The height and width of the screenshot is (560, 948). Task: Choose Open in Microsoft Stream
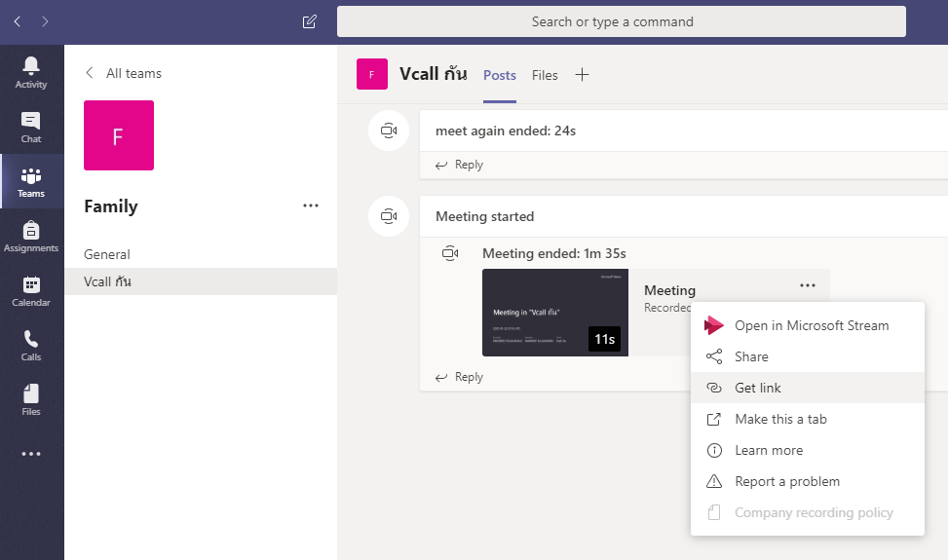807,325
